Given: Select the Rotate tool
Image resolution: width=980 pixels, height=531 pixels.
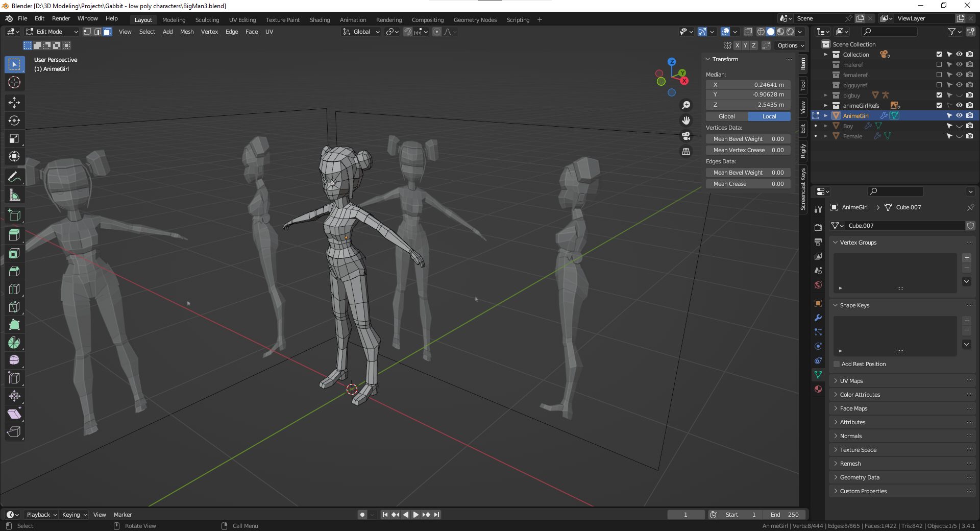Looking at the screenshot, I should (x=14, y=120).
